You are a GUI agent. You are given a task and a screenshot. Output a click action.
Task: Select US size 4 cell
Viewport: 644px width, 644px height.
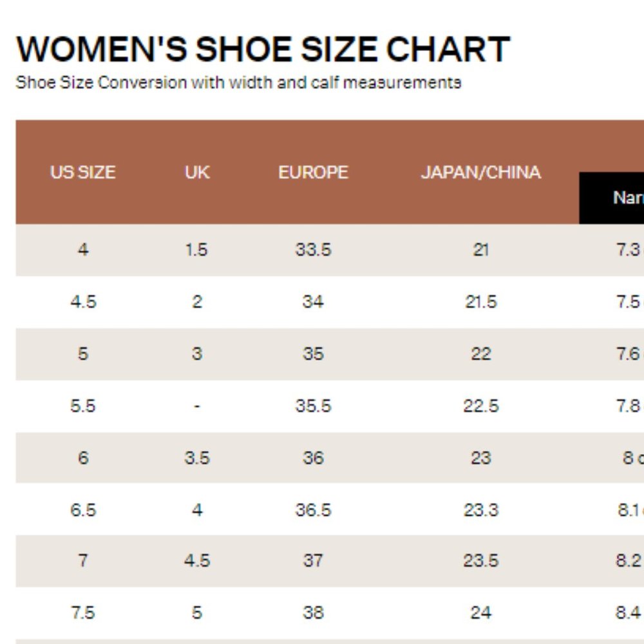point(83,250)
